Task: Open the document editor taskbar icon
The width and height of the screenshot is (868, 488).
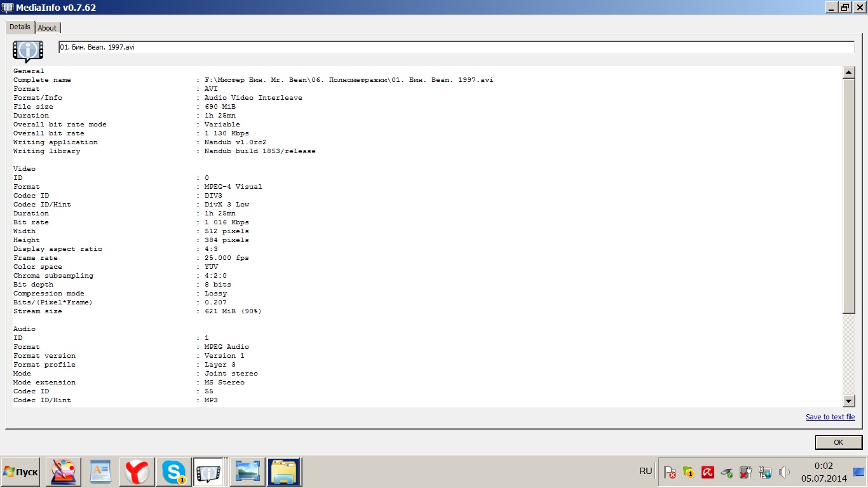Action: (x=100, y=472)
